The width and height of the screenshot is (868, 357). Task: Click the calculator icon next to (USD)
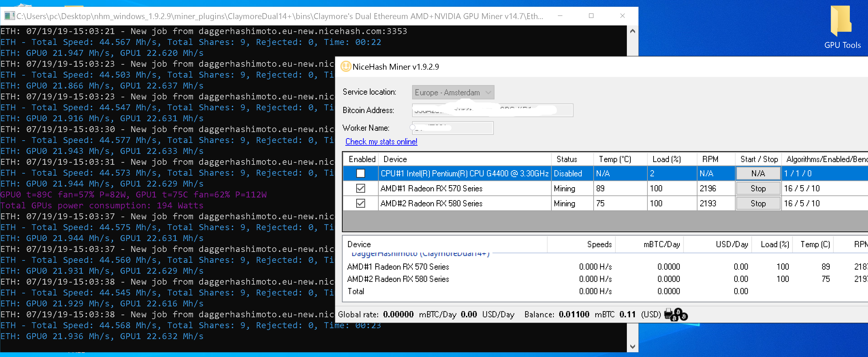click(x=668, y=314)
